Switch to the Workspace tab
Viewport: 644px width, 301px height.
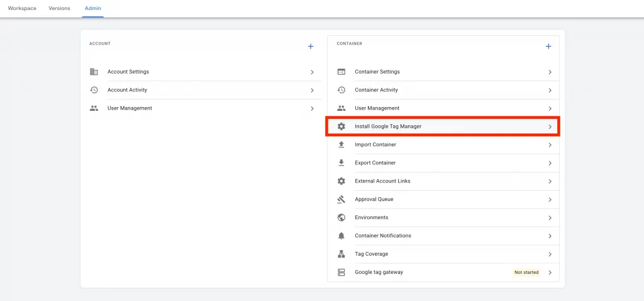click(x=22, y=8)
